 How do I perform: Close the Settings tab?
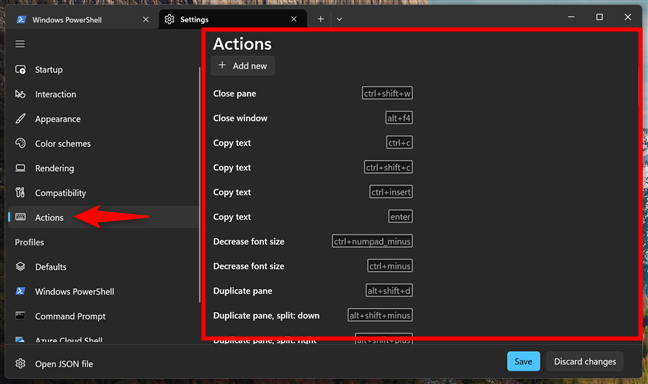pos(294,19)
